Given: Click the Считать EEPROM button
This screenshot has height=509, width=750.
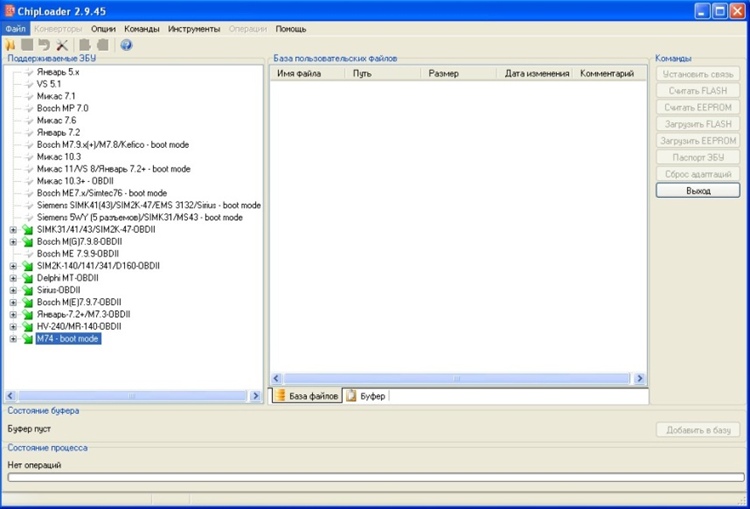Looking at the screenshot, I should [698, 107].
